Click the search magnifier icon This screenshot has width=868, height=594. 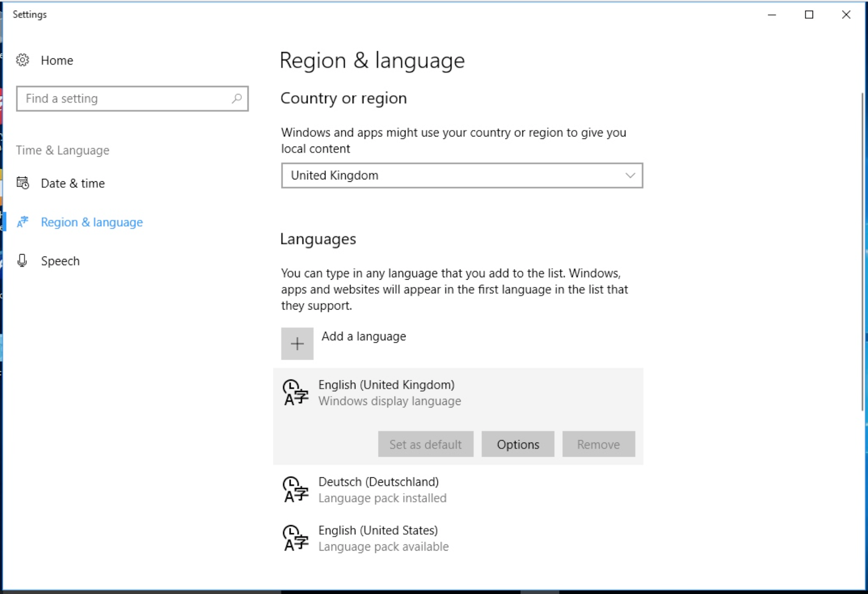click(x=236, y=99)
